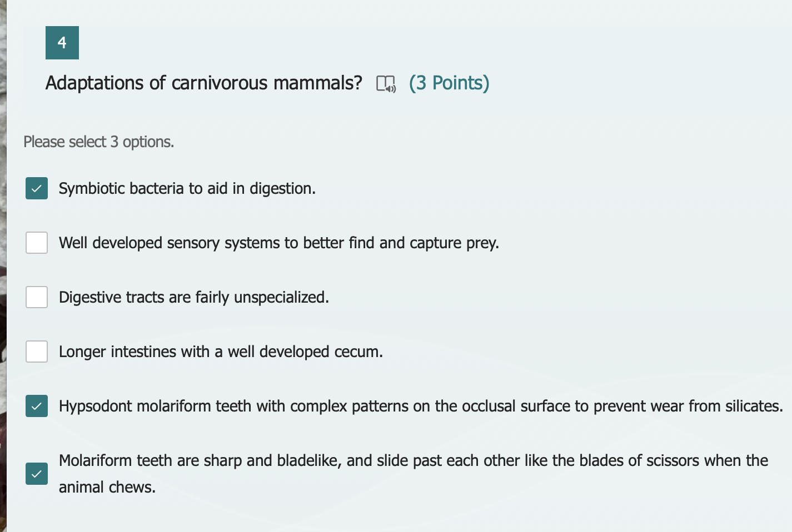This screenshot has height=532, width=792.
Task: Deselect the scissor-like molariform teeth answer
Action: pos(36,474)
